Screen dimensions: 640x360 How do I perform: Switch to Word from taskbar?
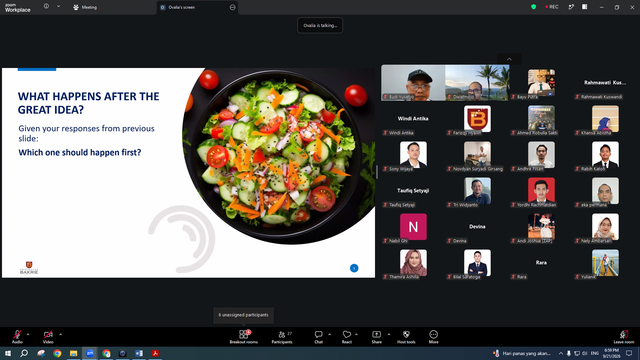pyautogui.click(x=139, y=353)
